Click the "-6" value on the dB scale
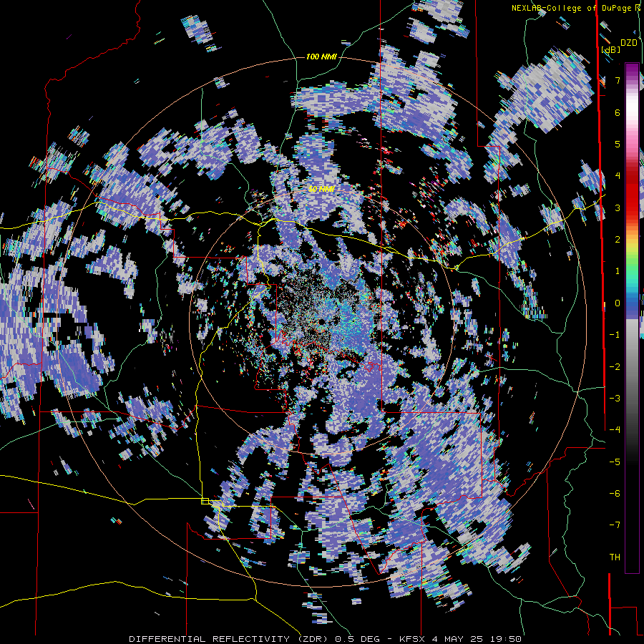The height and width of the screenshot is (644, 644). click(615, 494)
